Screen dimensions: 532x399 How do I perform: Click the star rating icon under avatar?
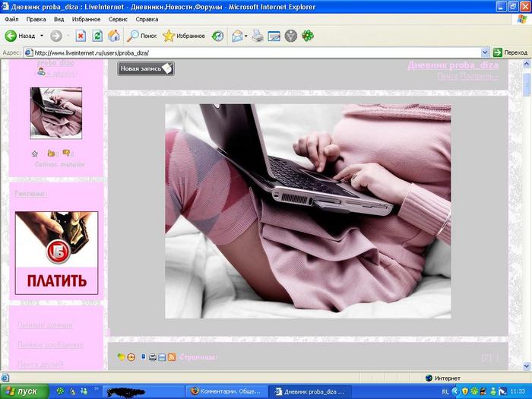click(35, 154)
